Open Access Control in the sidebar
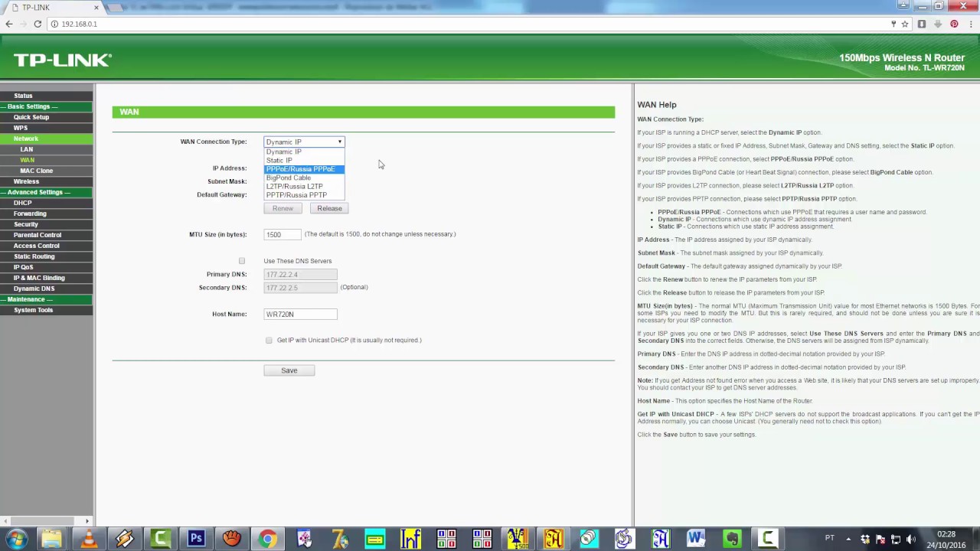 (x=36, y=246)
